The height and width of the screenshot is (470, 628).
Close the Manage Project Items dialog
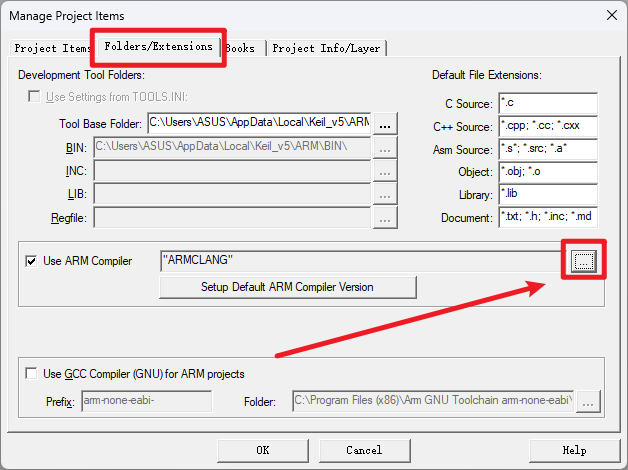[610, 13]
